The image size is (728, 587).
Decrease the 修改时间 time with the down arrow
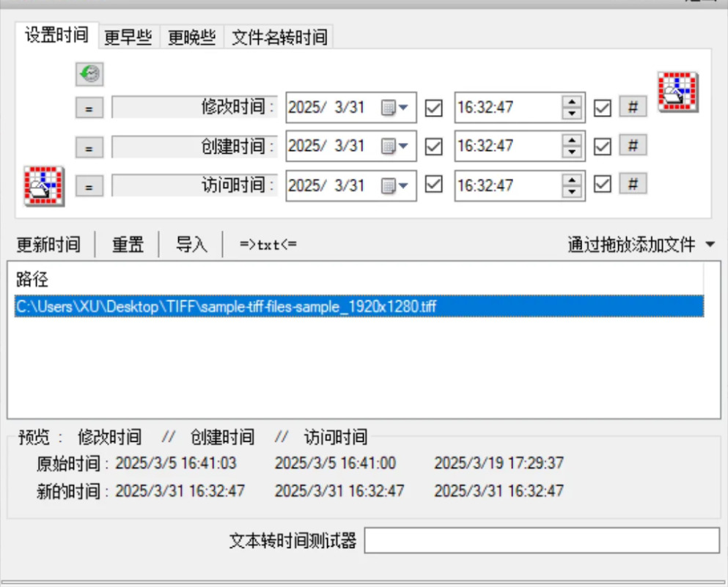572,114
